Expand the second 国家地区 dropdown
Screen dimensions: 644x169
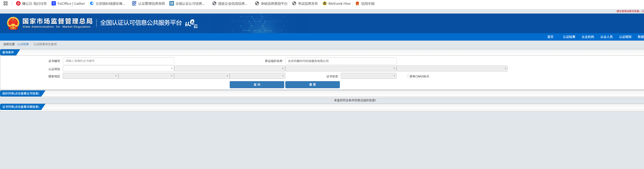(x=146, y=76)
